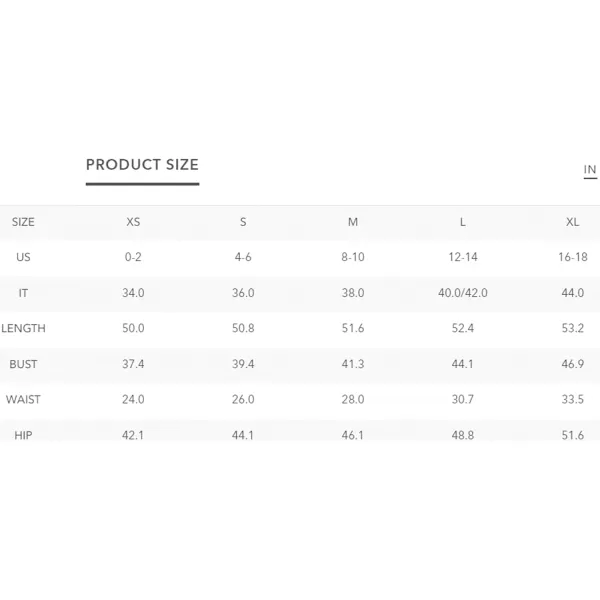600x600 pixels.
Task: Select the BUST row label
Action: pyautogui.click(x=23, y=364)
